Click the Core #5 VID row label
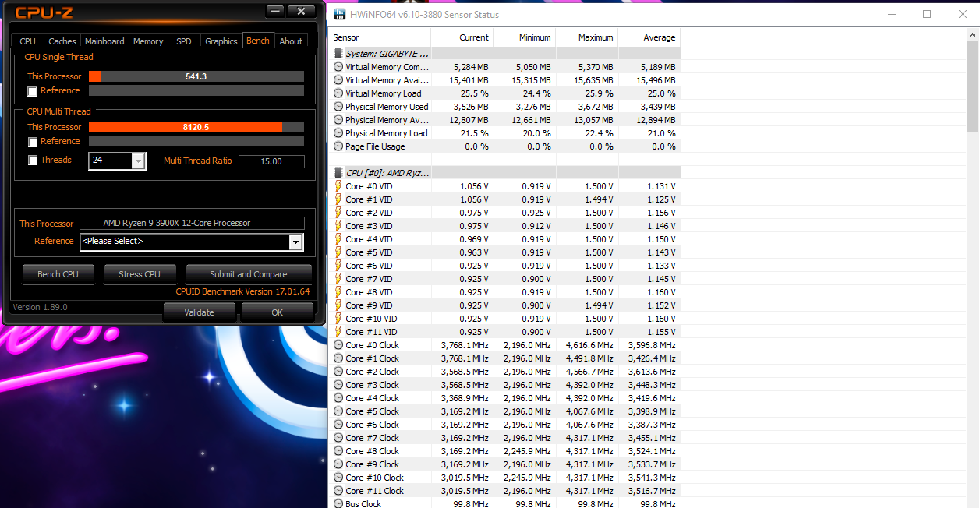This screenshot has height=508, width=980. click(x=369, y=252)
